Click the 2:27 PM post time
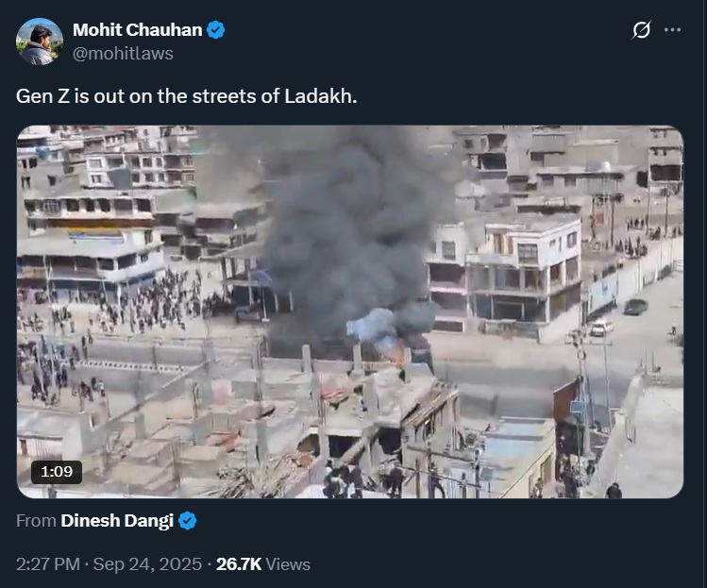Viewport: 707px width, 588px height. (48, 564)
